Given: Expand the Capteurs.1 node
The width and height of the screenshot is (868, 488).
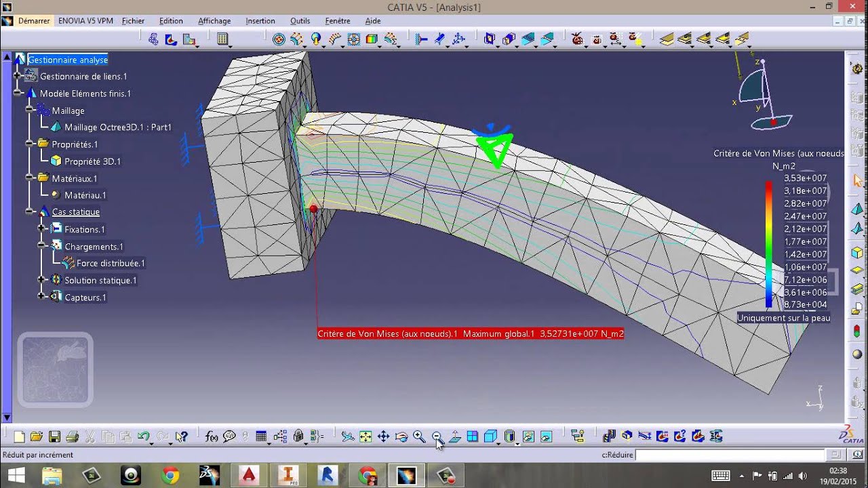Looking at the screenshot, I should tap(42, 297).
